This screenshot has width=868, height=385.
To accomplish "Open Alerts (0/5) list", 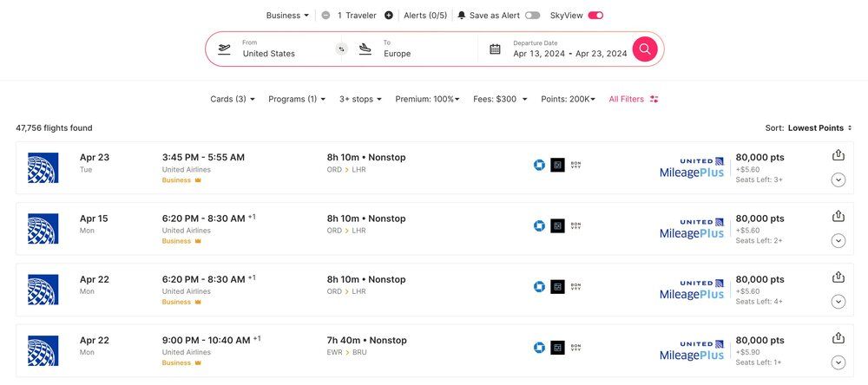I will (425, 15).
